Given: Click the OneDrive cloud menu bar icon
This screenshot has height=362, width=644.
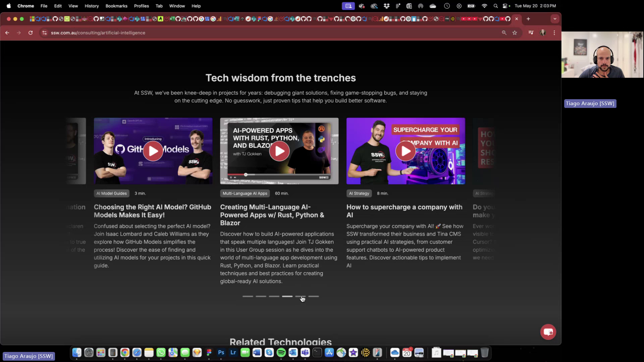Looking at the screenshot, I should click(433, 6).
